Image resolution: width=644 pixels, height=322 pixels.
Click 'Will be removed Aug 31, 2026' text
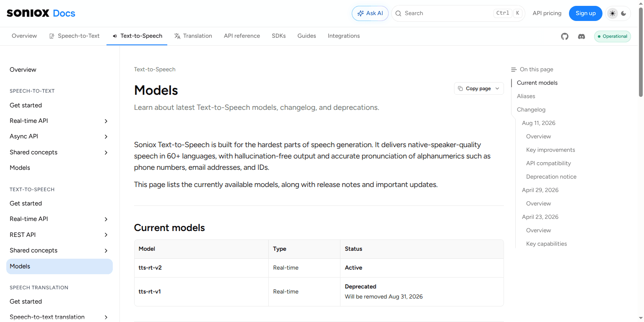(x=384, y=297)
